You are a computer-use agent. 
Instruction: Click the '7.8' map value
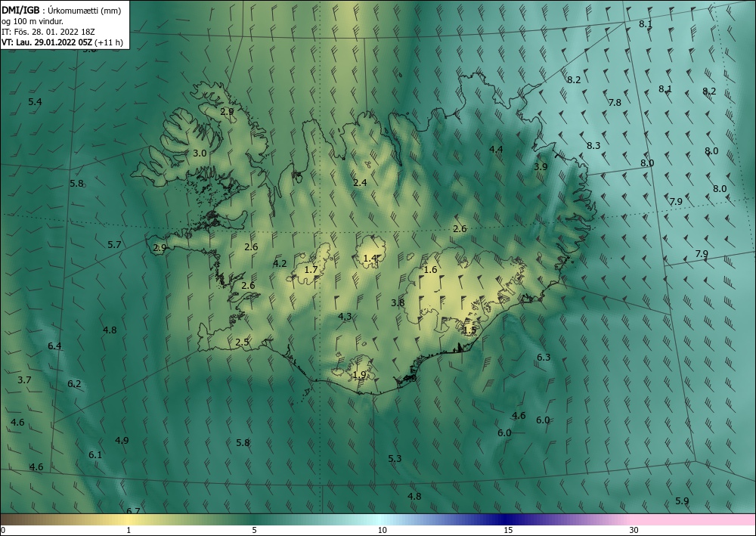pos(615,102)
